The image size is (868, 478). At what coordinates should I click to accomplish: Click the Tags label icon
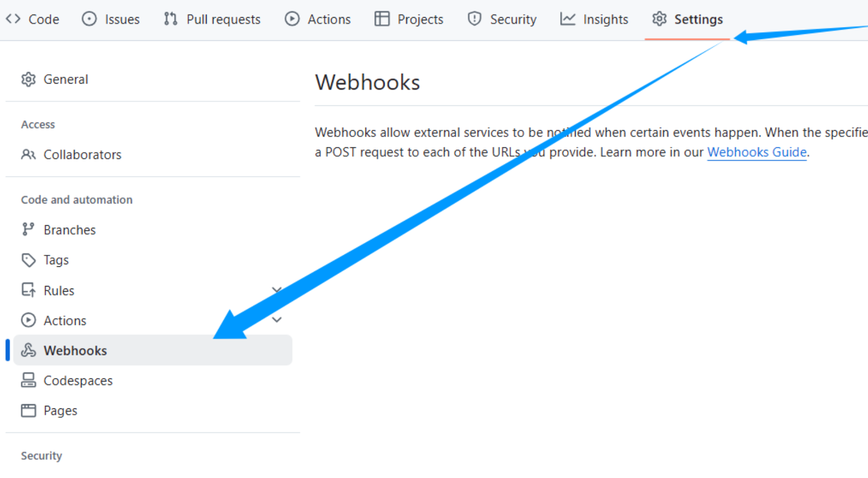[x=29, y=260]
